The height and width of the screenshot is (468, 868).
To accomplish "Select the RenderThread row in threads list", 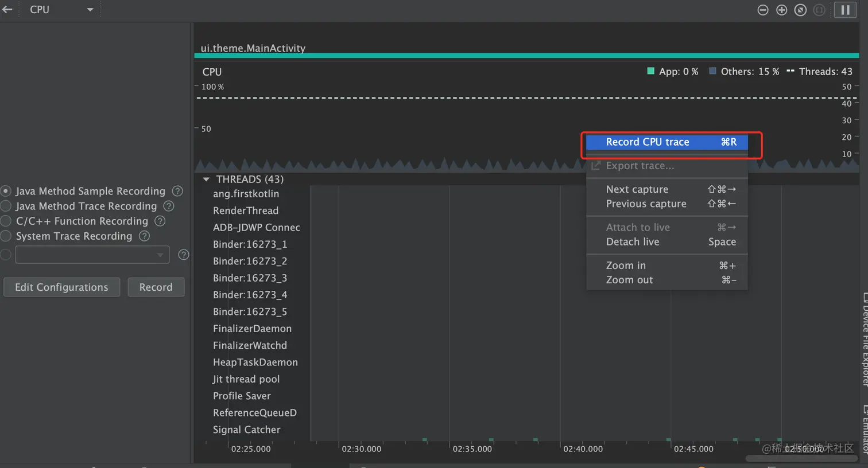I will tap(246, 210).
